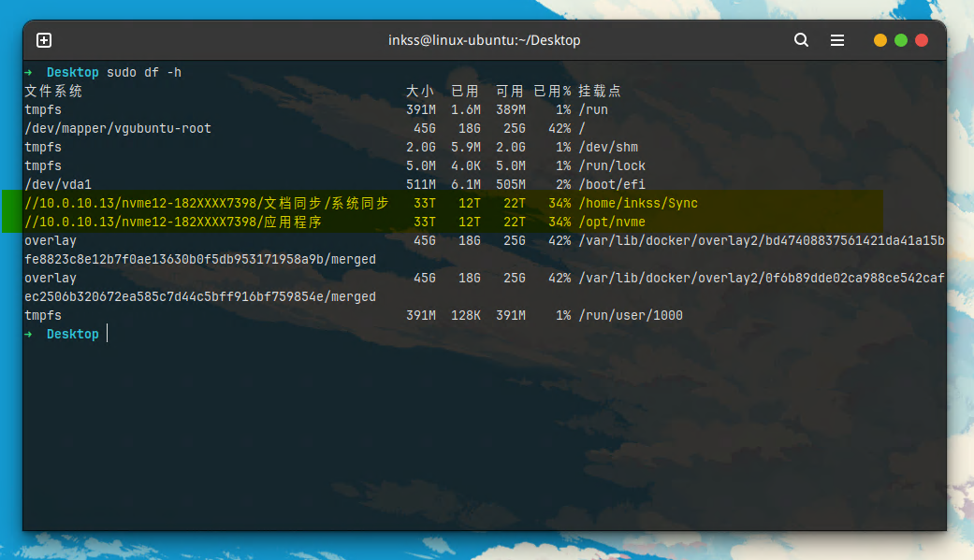The image size is (974, 560).
Task: Click line 'ec2506b320672ea5...759854e/merged'
Action: coord(200,296)
